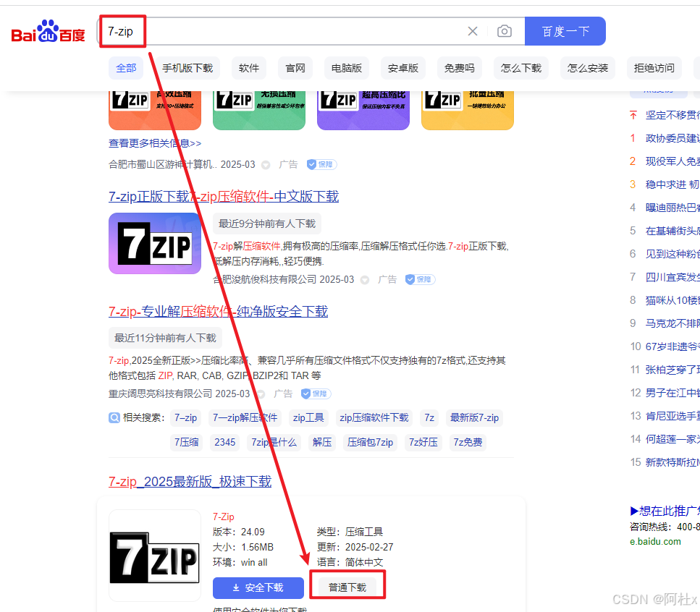The image size is (700, 612).
Task: Open hot search item 10 67岁非遗爷爷
Action: [x=672, y=347]
